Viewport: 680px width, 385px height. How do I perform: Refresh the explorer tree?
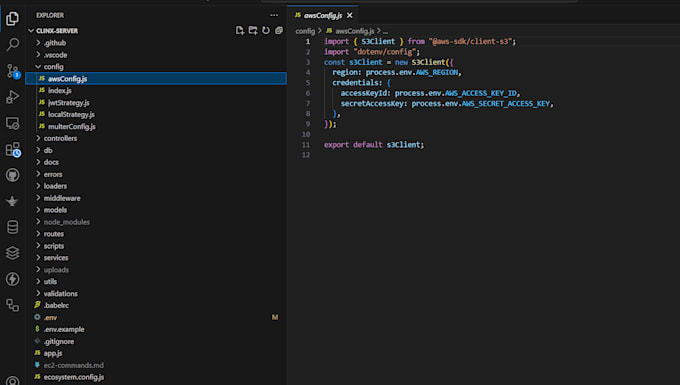pyautogui.click(x=266, y=30)
